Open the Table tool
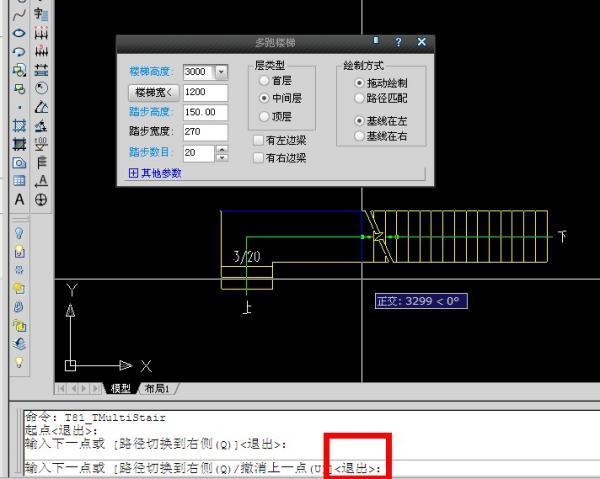Viewport: 600px width, 479px height. [x=19, y=181]
